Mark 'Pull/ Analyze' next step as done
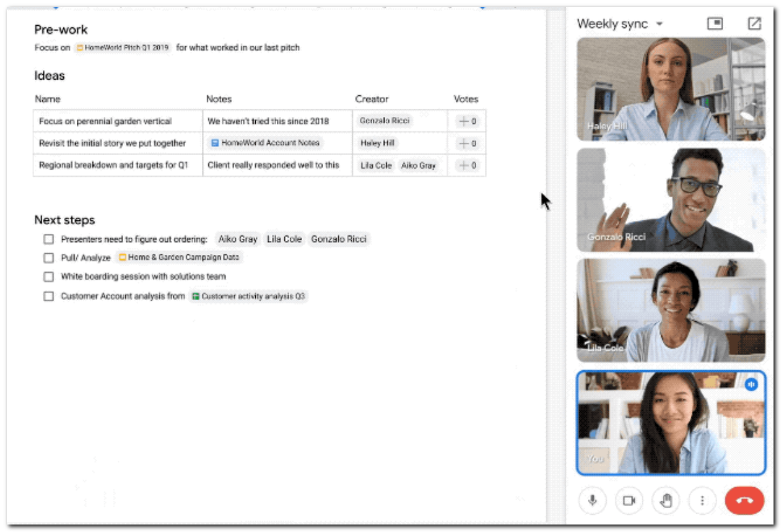781x532 pixels. tap(48, 258)
